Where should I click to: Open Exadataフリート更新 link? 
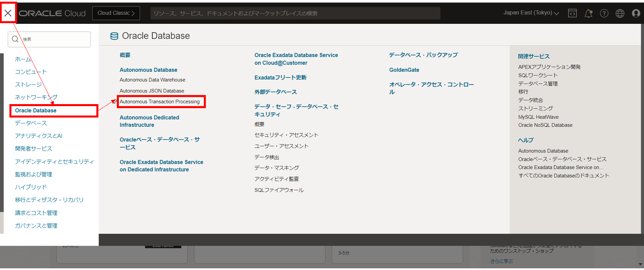(280, 78)
